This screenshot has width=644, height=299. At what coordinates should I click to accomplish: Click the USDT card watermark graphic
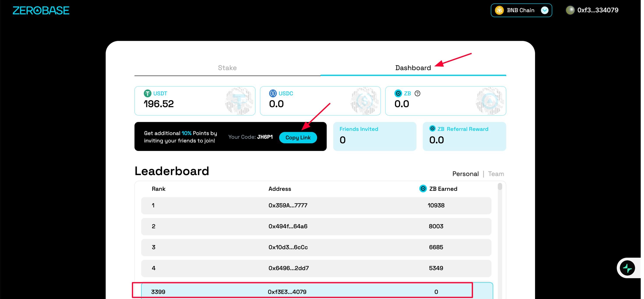[240, 101]
